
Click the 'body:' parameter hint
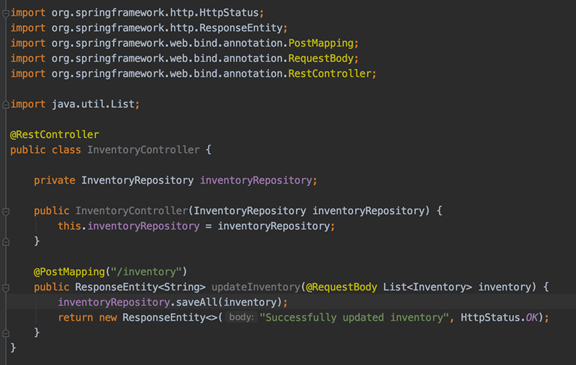tap(241, 317)
